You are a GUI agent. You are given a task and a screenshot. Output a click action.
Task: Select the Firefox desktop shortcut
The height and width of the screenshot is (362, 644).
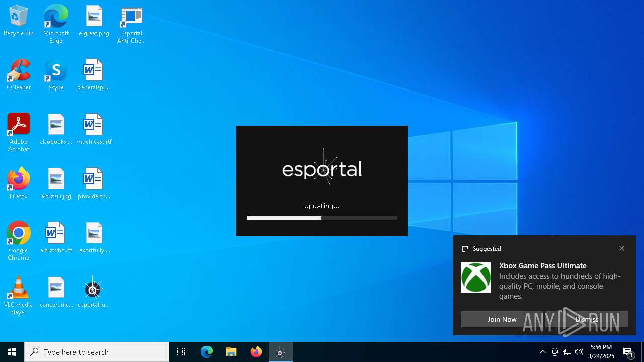coord(19,184)
